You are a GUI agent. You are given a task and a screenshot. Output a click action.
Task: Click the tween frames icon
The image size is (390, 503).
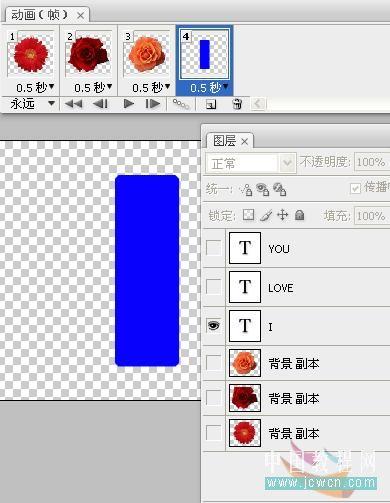pos(181,104)
